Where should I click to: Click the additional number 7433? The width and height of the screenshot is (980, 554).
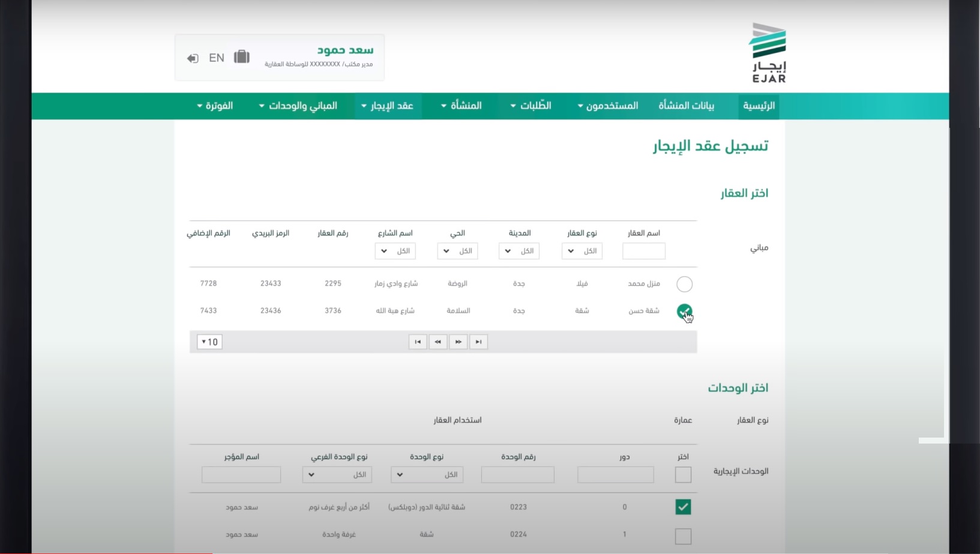(208, 311)
